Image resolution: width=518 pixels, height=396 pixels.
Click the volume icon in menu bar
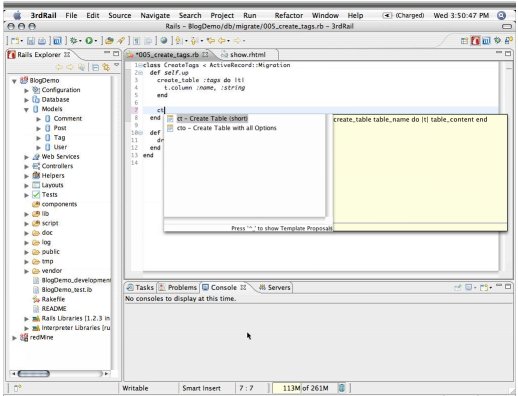(387, 15)
